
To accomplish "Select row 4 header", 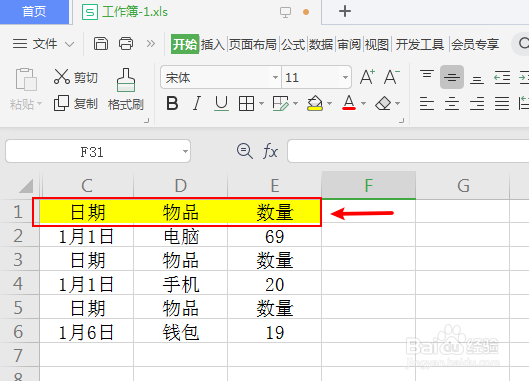I will (x=19, y=283).
